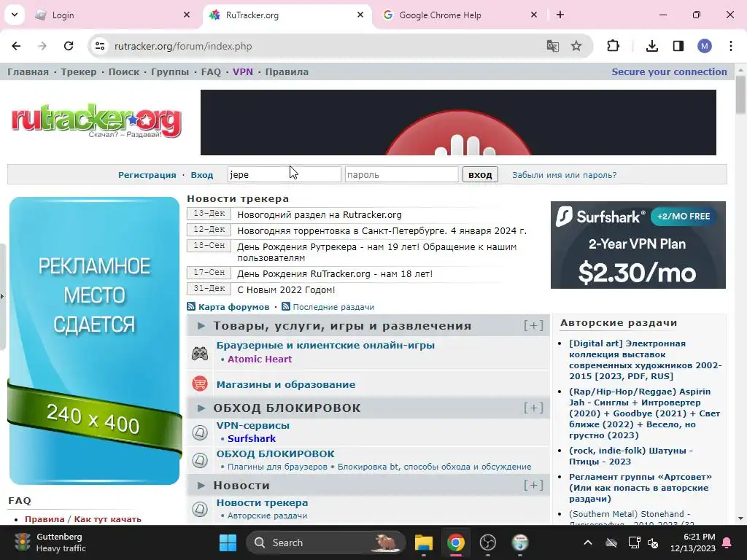Click [+] for Товары, услуги section

533,325
